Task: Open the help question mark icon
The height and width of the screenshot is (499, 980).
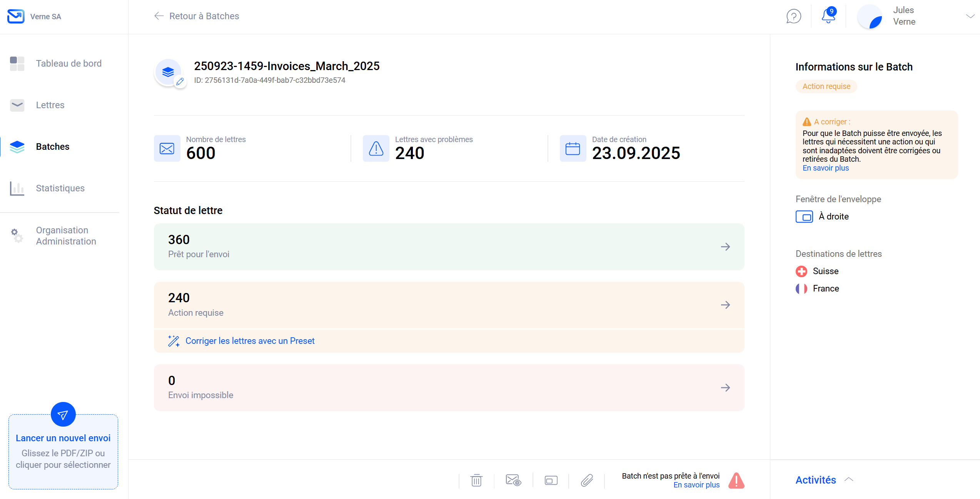Action: pos(793,16)
